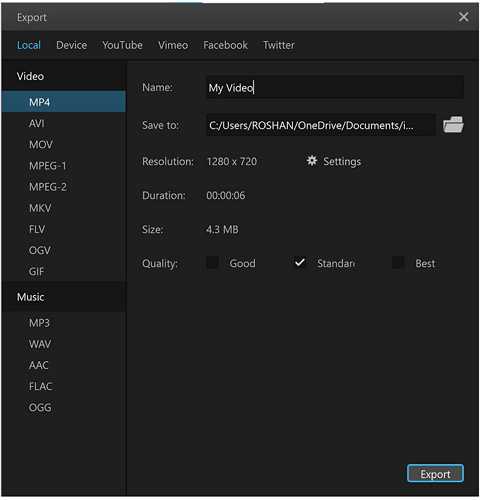Viewport: 484px width, 500px height.
Task: Toggle the Standard quality checkbox
Action: [x=300, y=263]
